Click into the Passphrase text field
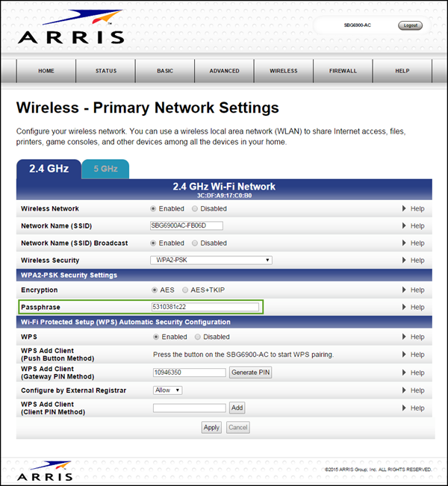The height and width of the screenshot is (486, 448). (205, 308)
